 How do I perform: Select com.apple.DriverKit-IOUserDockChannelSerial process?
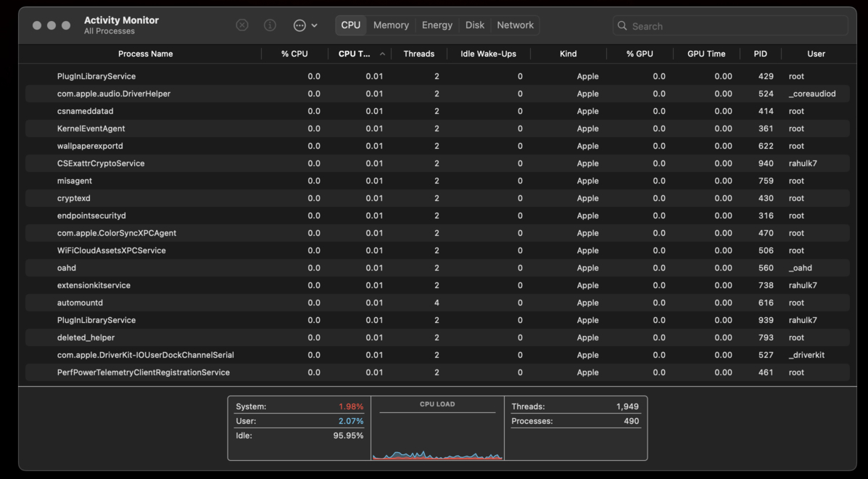(437, 355)
